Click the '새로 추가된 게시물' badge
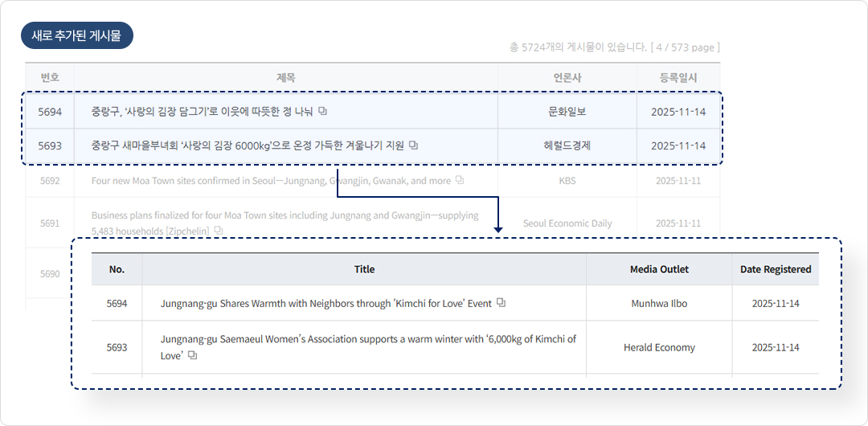 77,35
